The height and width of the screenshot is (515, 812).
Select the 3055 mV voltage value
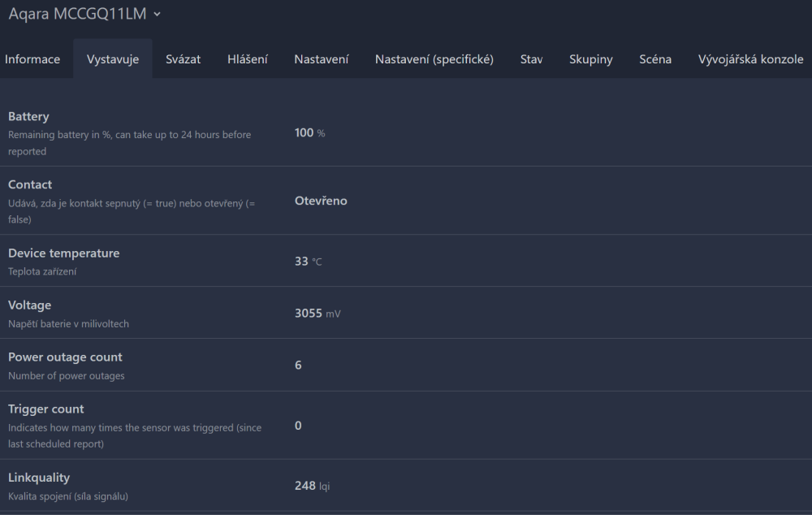(317, 314)
